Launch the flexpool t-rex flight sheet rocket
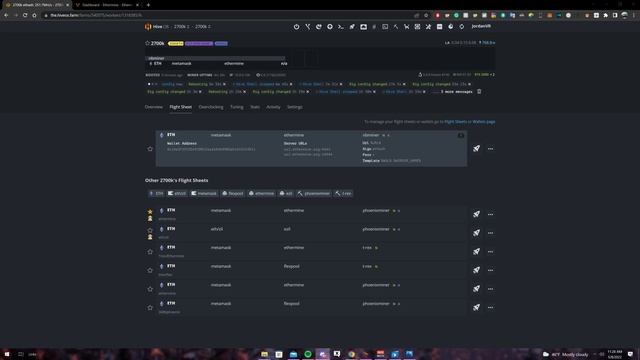This screenshot has height=360, width=640. coord(476,270)
